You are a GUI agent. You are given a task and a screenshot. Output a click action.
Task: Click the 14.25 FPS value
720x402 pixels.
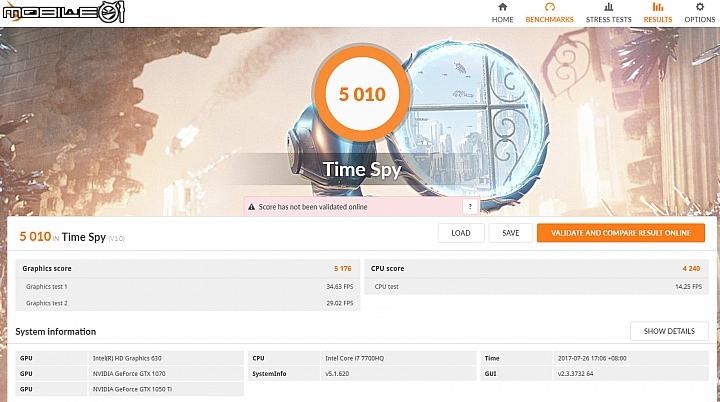pyautogui.click(x=688, y=287)
